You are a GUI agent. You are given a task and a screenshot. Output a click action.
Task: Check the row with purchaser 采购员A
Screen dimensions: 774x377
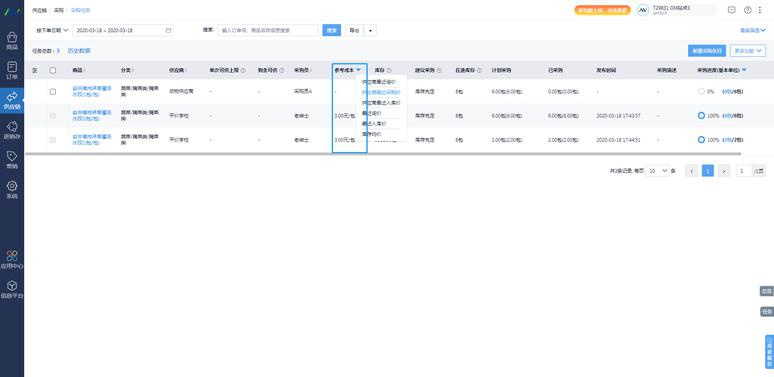click(53, 92)
